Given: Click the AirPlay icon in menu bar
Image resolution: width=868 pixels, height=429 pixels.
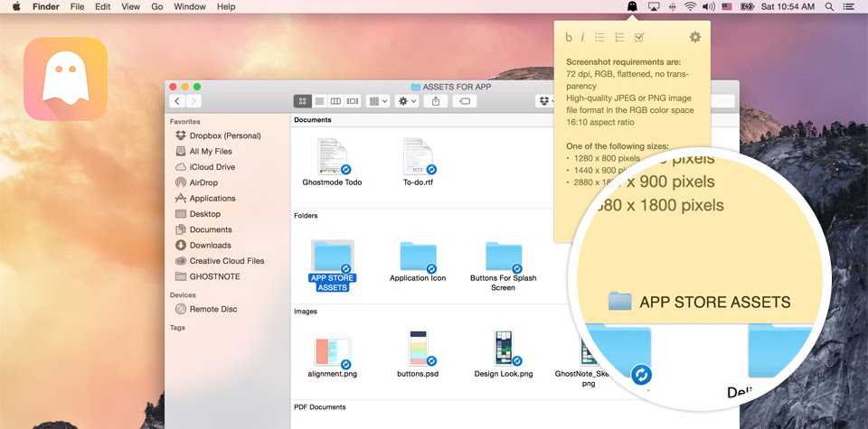Looking at the screenshot, I should 653,6.
